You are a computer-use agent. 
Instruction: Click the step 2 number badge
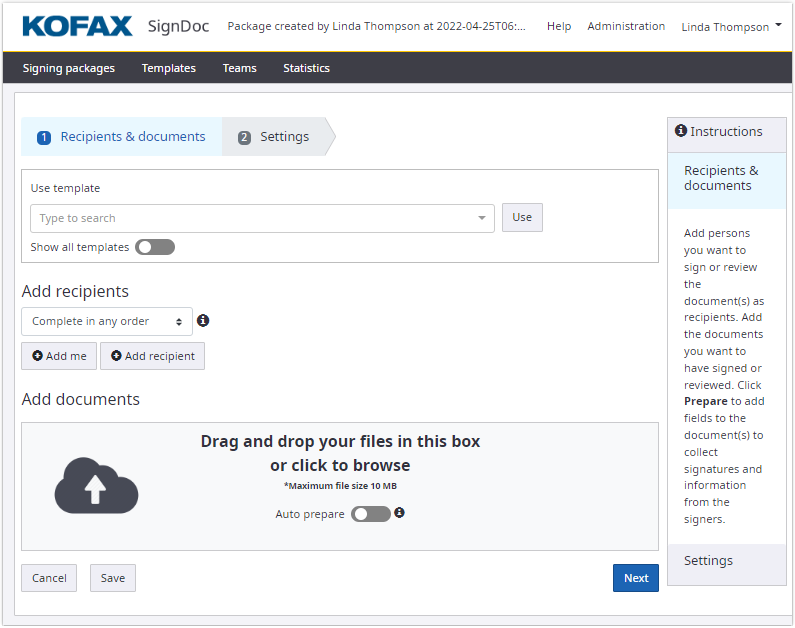pos(244,138)
